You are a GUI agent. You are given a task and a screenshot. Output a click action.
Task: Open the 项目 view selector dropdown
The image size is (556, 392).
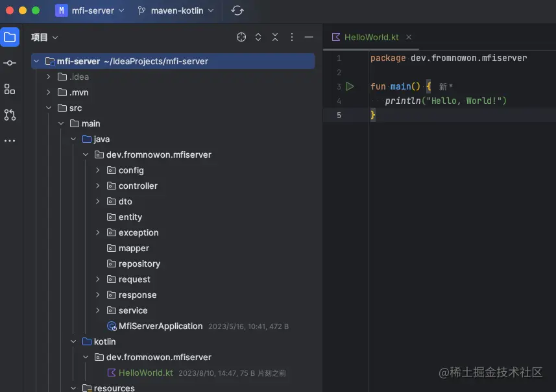[x=45, y=37]
